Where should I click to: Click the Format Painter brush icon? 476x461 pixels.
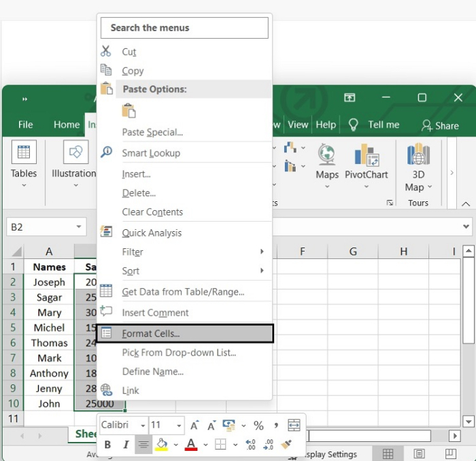coord(287,445)
